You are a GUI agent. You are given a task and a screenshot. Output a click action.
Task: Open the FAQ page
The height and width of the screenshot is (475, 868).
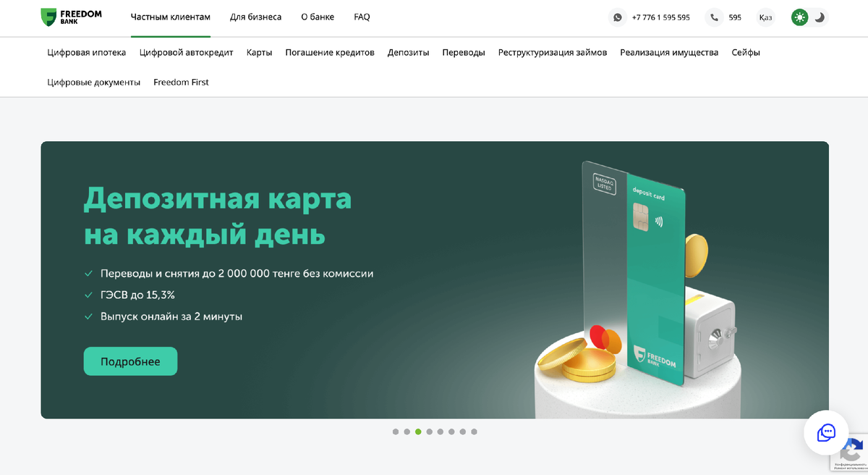tap(362, 17)
